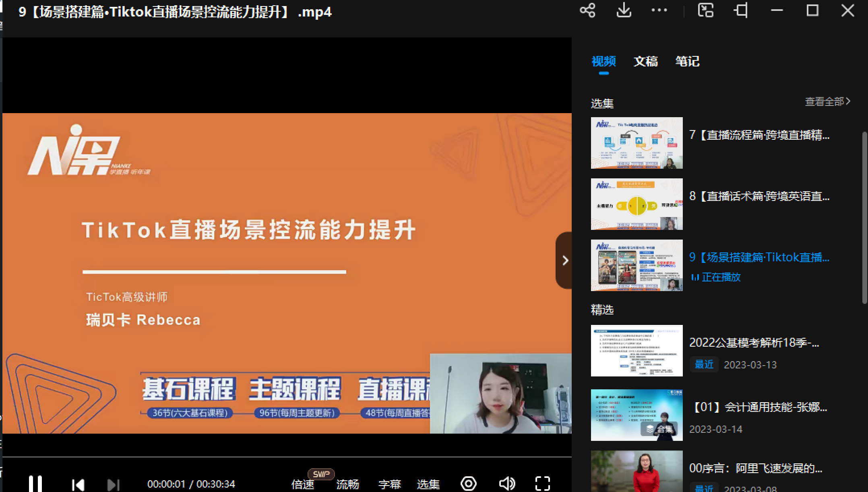The image size is (868, 492).
Task: Click 00序言：阿里飞速发展的 title
Action: (x=756, y=468)
